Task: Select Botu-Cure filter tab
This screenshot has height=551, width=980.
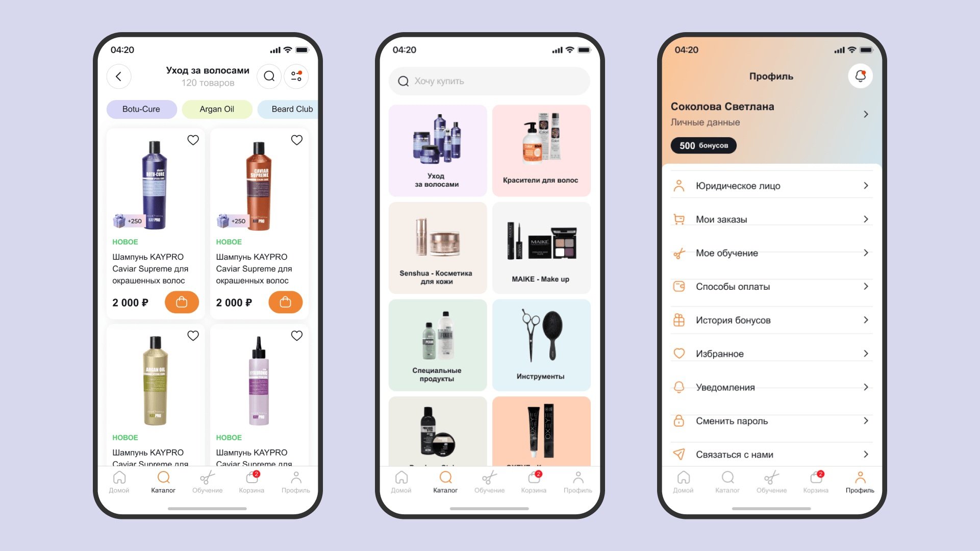Action: click(141, 109)
